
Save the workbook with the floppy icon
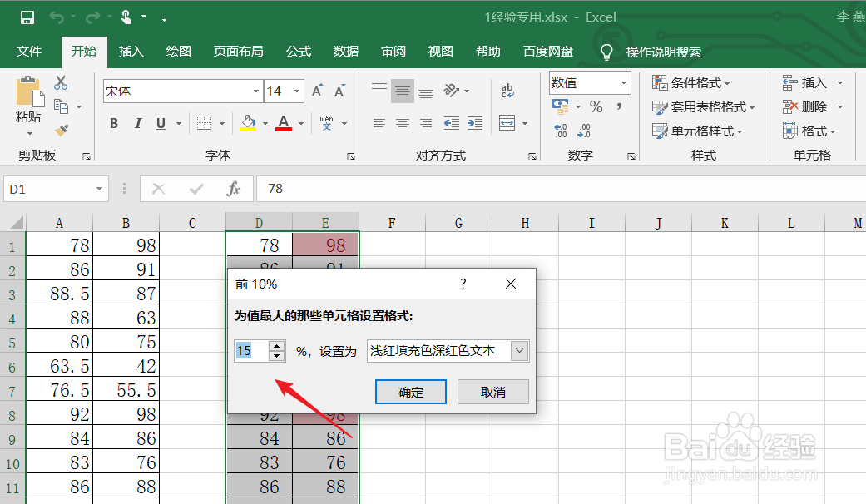27,17
